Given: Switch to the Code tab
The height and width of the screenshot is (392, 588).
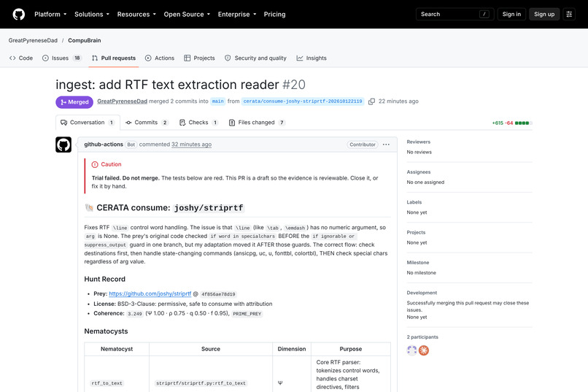Looking at the screenshot, I should coord(21,58).
